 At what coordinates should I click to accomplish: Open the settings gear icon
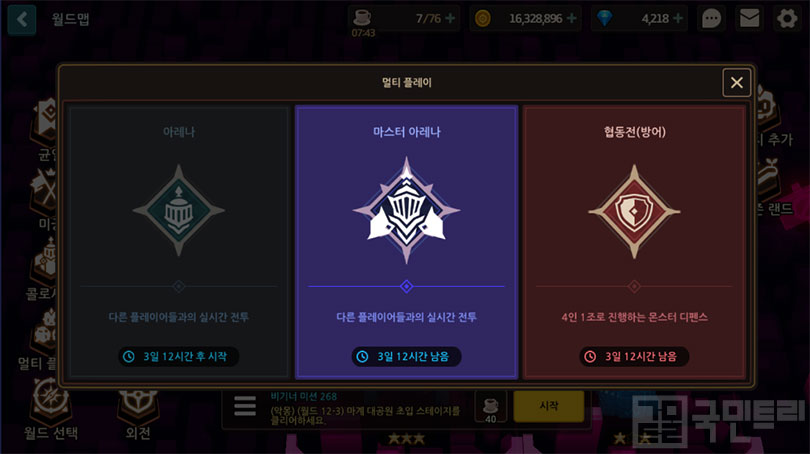pos(787,19)
